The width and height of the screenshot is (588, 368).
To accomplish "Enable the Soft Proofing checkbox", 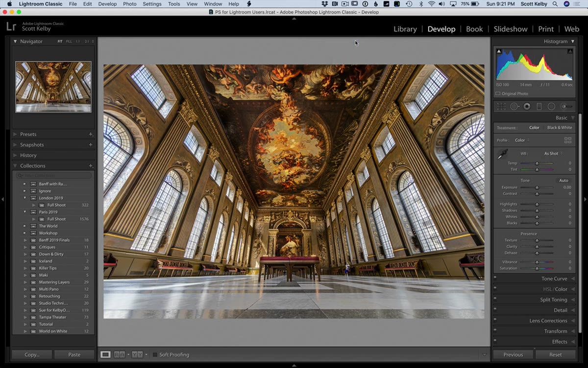I will (155, 354).
